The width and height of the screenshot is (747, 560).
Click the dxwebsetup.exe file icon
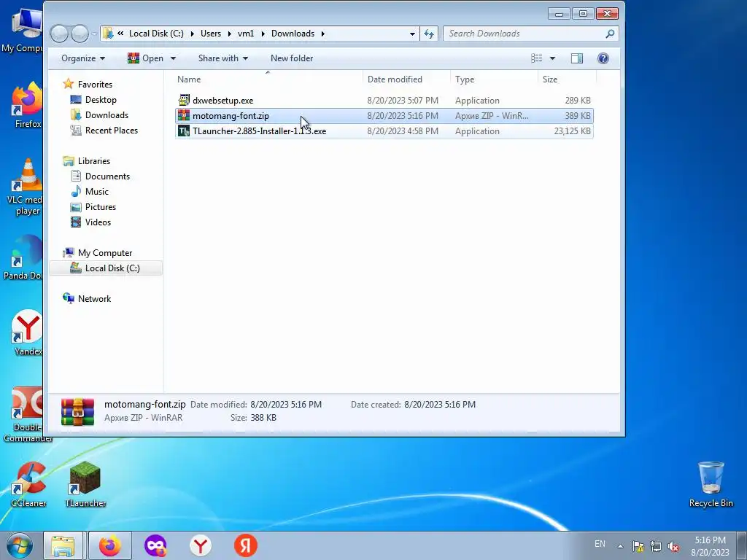(x=184, y=100)
